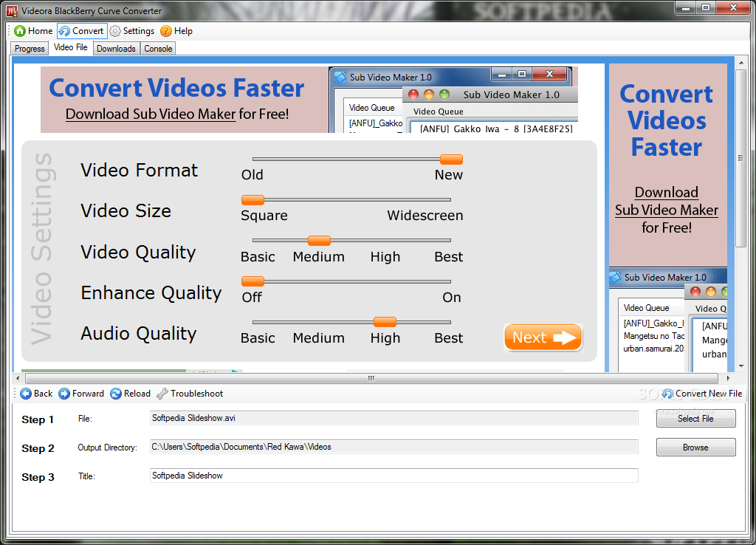The image size is (756, 545).
Task: Open the Console tab
Action: point(158,49)
